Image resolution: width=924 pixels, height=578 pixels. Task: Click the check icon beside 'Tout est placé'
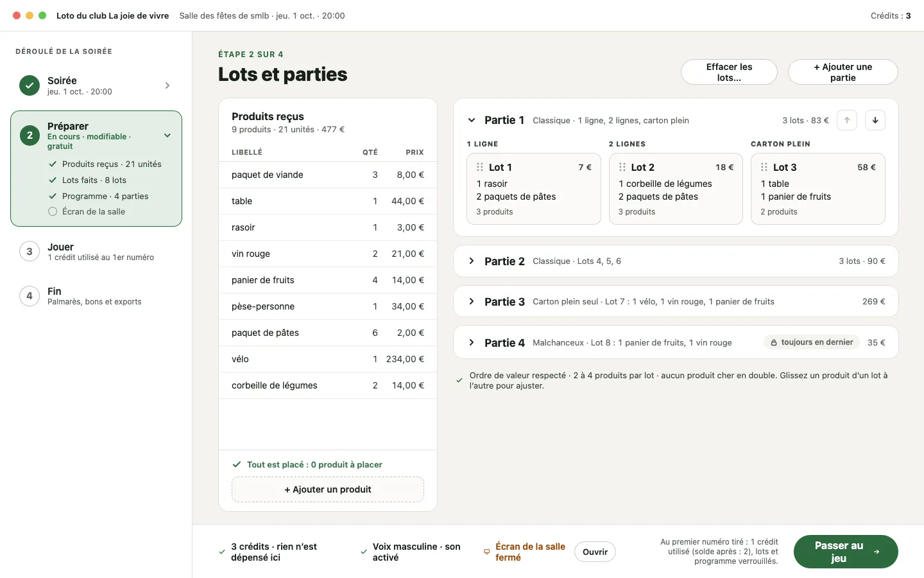tap(237, 464)
